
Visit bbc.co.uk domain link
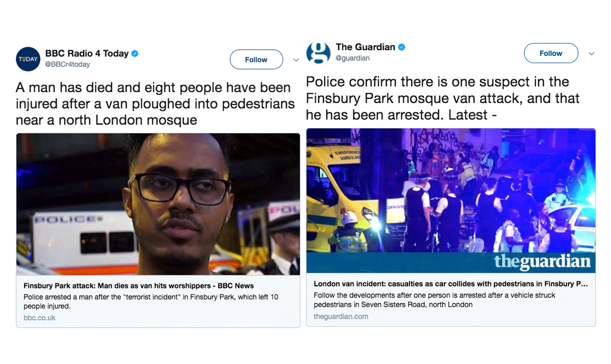[x=39, y=317]
